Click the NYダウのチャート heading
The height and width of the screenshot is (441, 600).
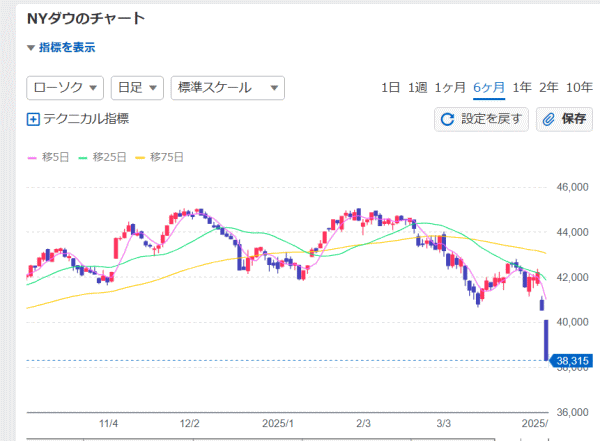pos(86,18)
